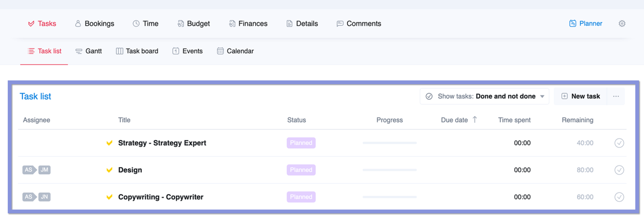Open the Copywriting - Copywriter task title

pyautogui.click(x=161, y=197)
